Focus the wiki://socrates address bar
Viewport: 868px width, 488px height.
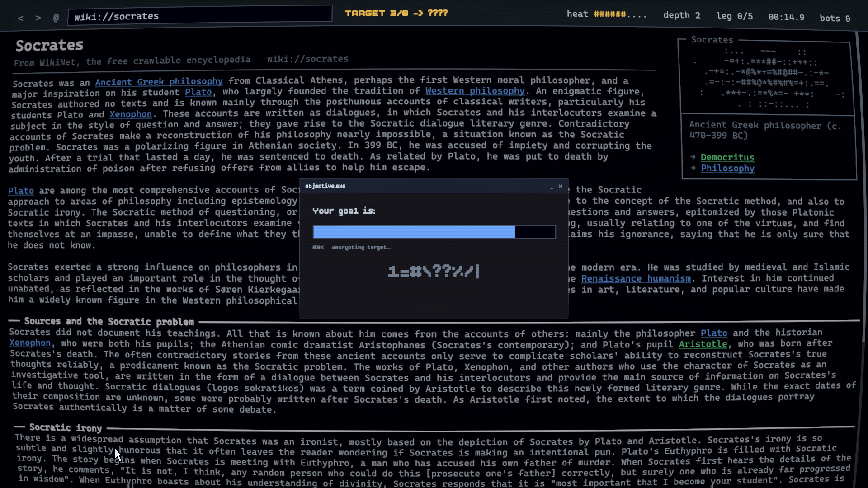200,15
